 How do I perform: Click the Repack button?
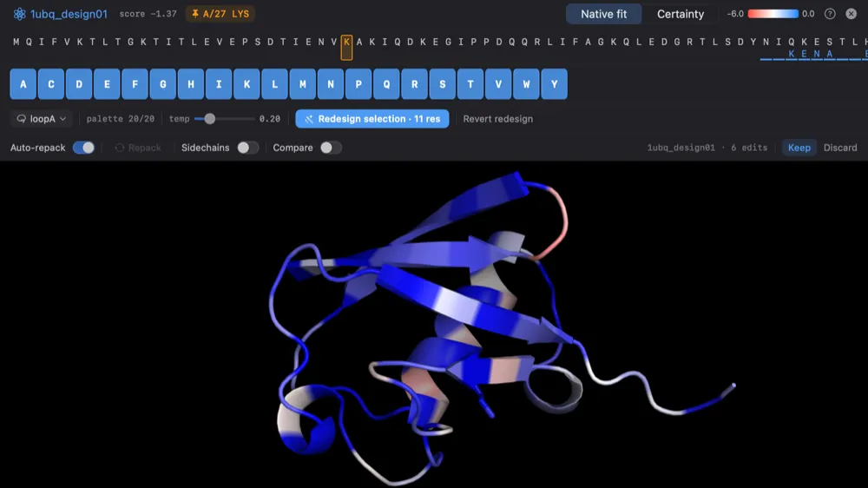coord(138,148)
